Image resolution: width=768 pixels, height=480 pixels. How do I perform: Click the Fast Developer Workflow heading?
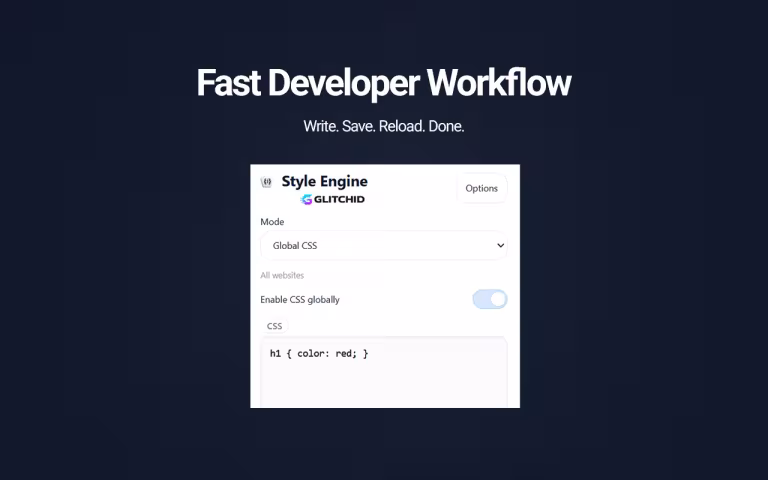coord(383,83)
